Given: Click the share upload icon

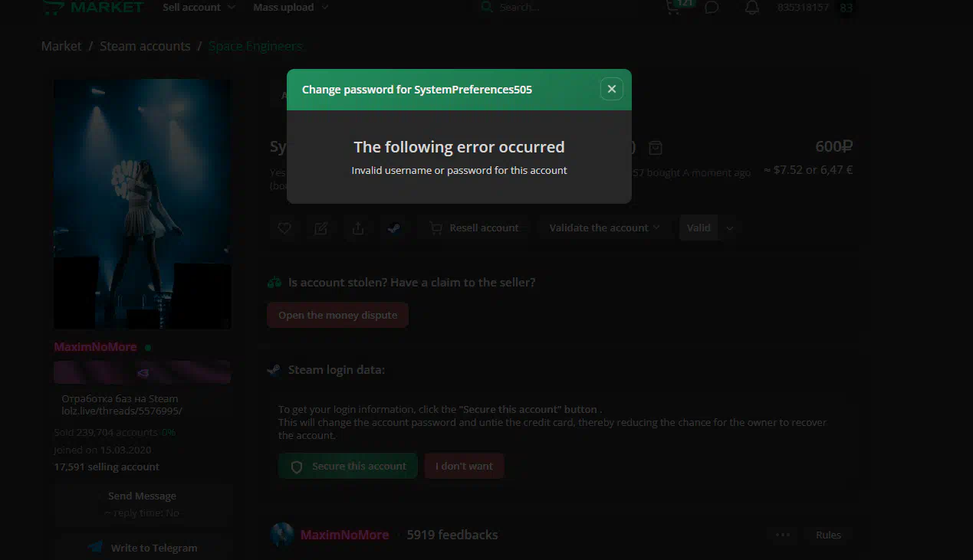Looking at the screenshot, I should (358, 228).
